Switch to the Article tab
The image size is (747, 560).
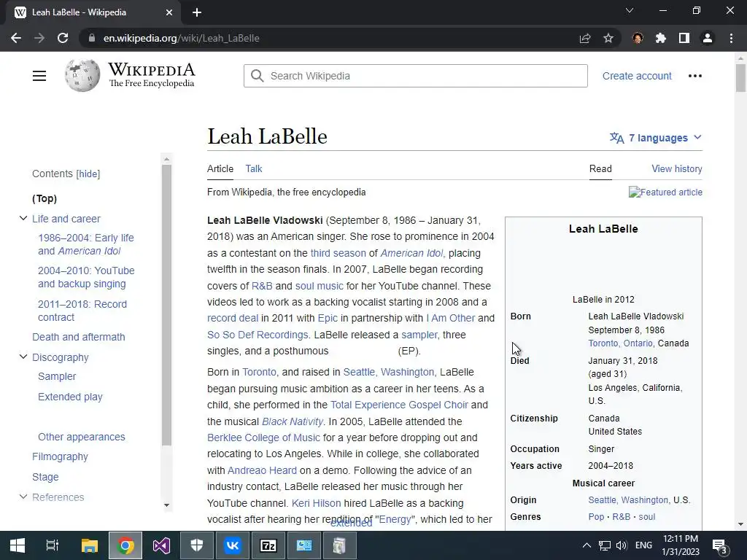[220, 168]
